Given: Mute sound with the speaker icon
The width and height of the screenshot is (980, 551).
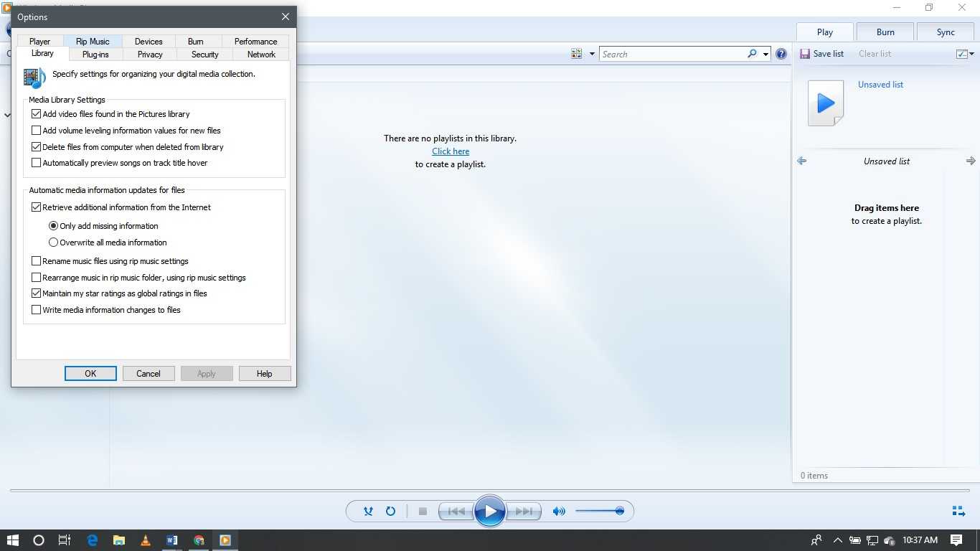Looking at the screenshot, I should pyautogui.click(x=559, y=512).
